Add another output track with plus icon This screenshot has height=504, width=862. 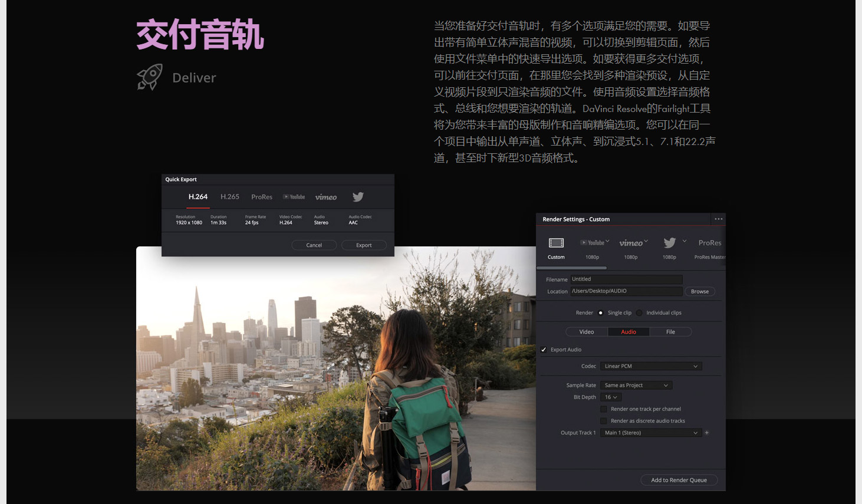click(707, 433)
